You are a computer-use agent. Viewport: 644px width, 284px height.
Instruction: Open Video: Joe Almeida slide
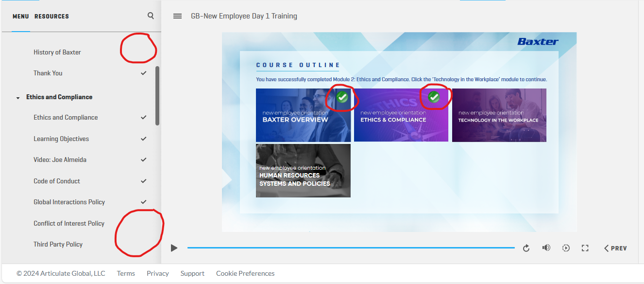[x=60, y=160]
